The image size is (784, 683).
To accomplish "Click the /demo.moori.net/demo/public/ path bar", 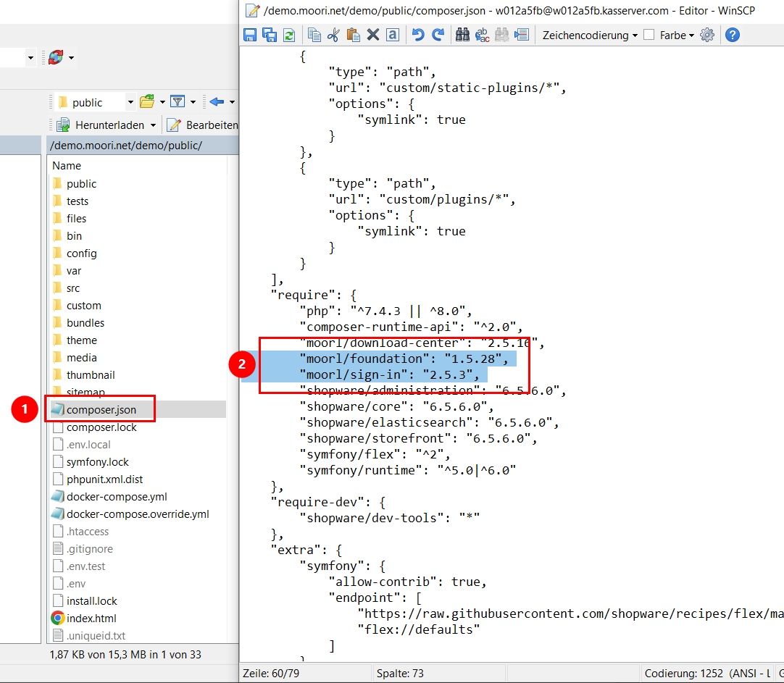I will click(x=143, y=146).
